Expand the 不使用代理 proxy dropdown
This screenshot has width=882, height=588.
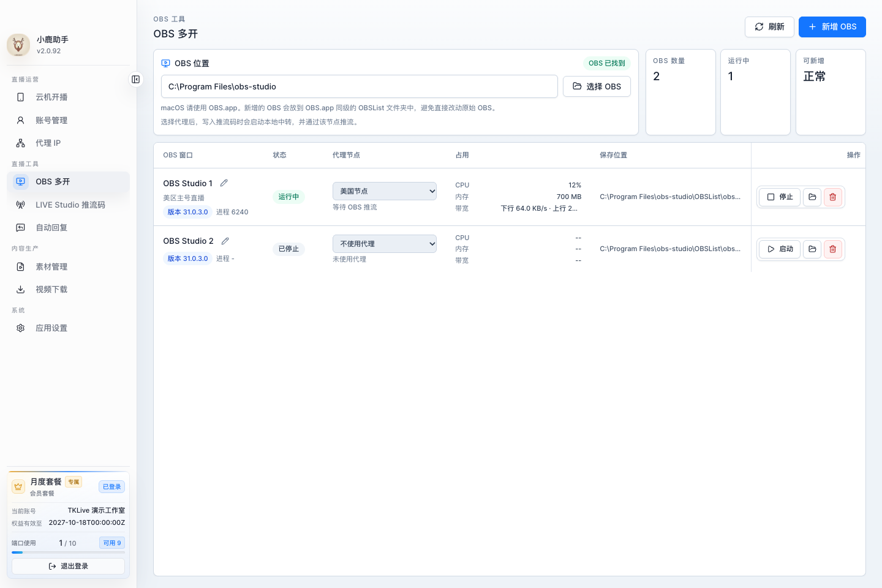pyautogui.click(x=385, y=244)
